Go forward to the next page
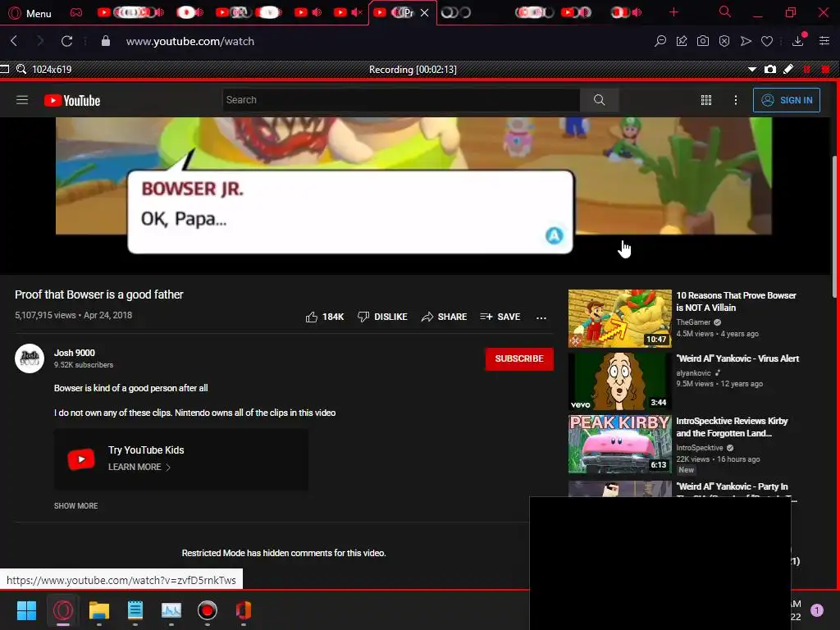 click(x=40, y=41)
